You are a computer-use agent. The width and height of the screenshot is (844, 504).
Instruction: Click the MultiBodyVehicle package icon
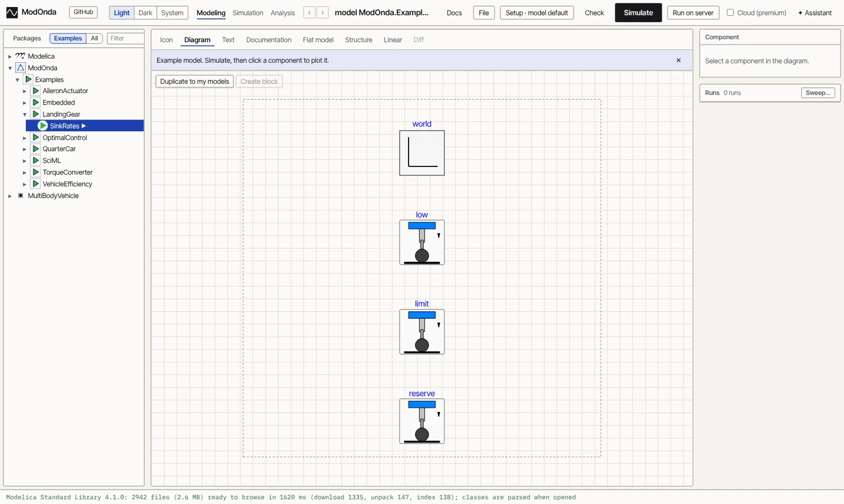point(21,196)
